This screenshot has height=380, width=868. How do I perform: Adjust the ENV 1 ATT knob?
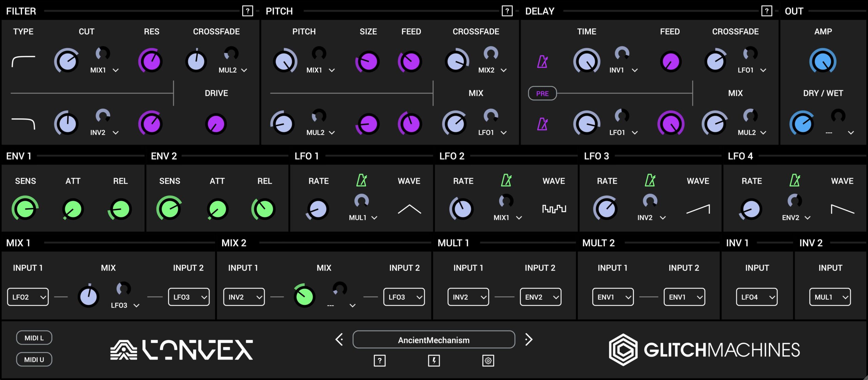[73, 209]
